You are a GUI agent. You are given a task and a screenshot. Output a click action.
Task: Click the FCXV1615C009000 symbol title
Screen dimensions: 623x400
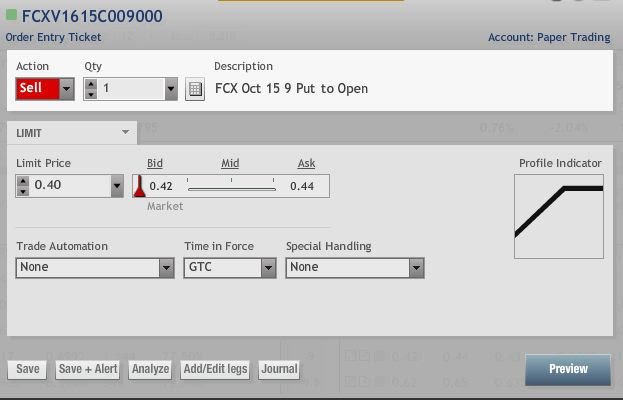point(92,16)
